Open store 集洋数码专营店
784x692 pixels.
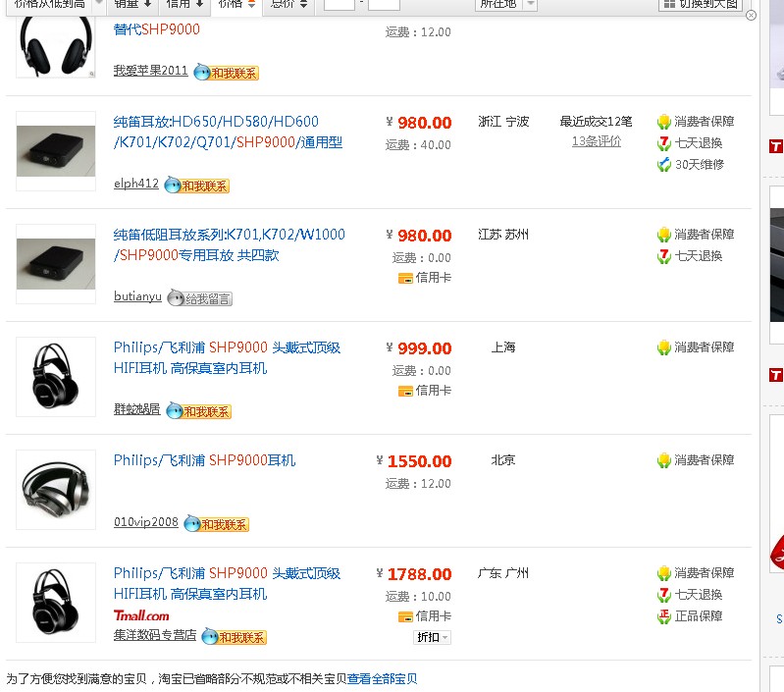pos(155,635)
